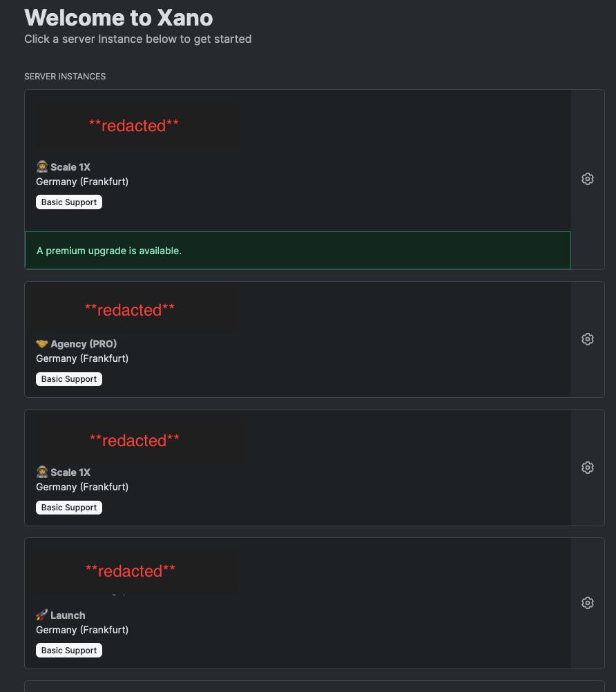Screen dimensions: 616x692
Task: Click the Agency (PRO) plan label
Action: click(x=84, y=344)
